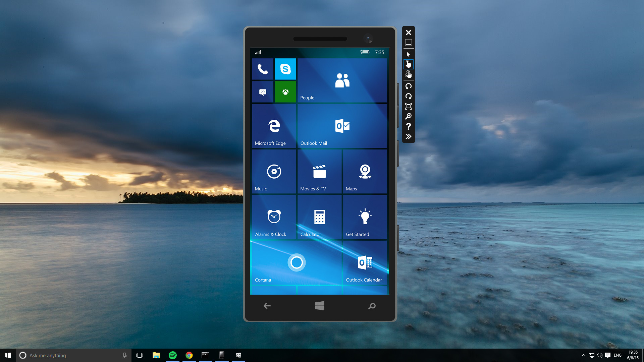Open the Skype app tile
644x362 pixels.
285,69
